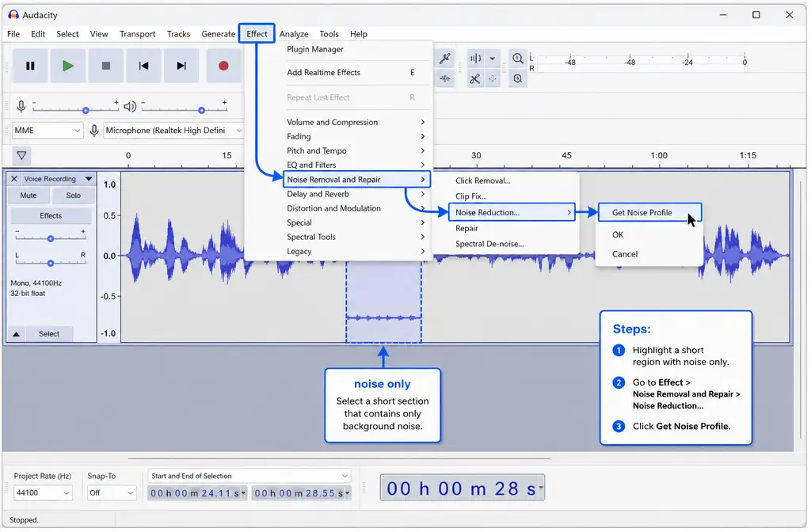This screenshot has width=811, height=532.
Task: Start recording with the red Record button
Action: coord(223,66)
